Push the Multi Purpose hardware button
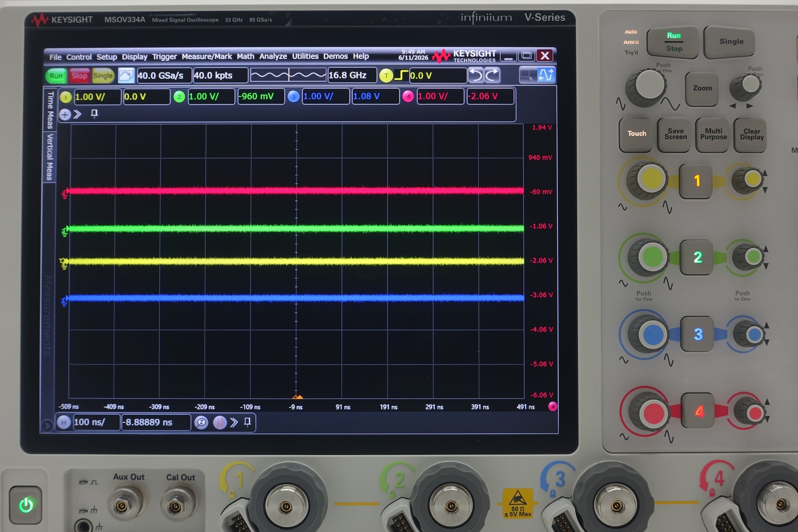 (x=713, y=134)
